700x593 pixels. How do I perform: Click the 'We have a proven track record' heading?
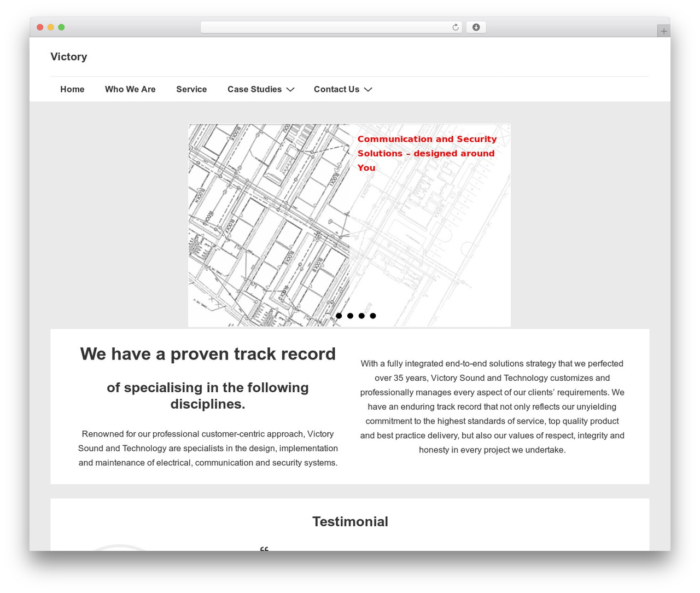click(208, 354)
